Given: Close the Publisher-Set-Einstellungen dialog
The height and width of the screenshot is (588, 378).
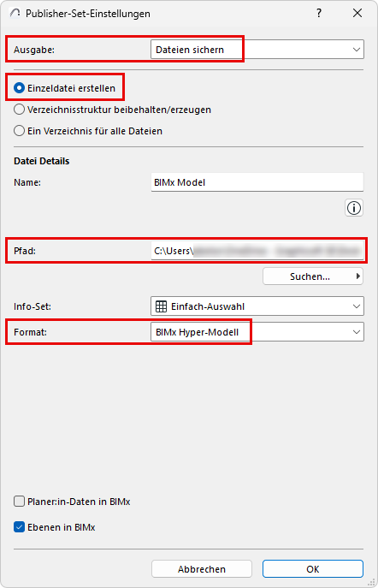Looking at the screenshot, I should point(357,14).
